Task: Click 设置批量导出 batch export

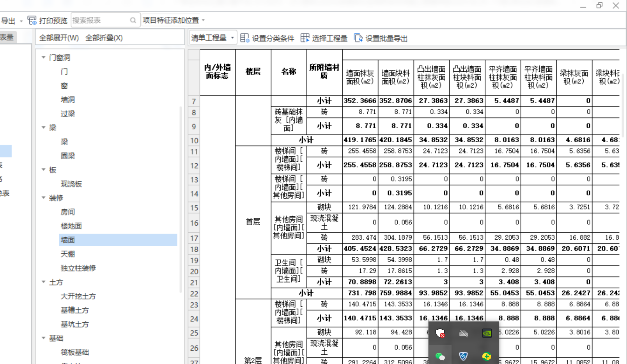Action: 381,38
